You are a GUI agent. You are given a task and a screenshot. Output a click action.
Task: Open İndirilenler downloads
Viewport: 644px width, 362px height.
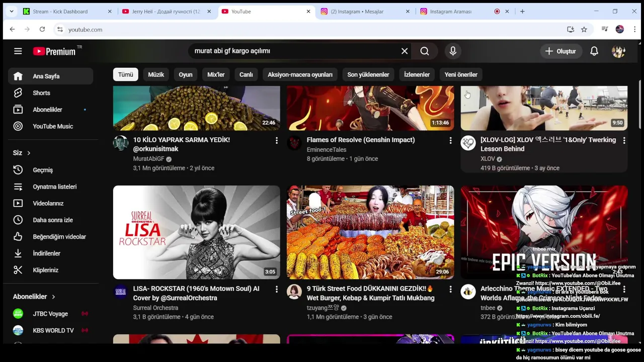(50, 253)
